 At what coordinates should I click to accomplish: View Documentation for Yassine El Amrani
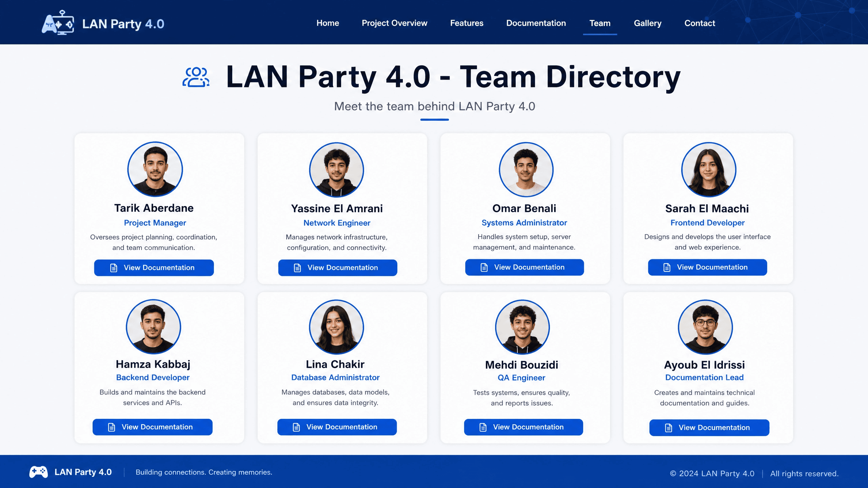(x=338, y=268)
